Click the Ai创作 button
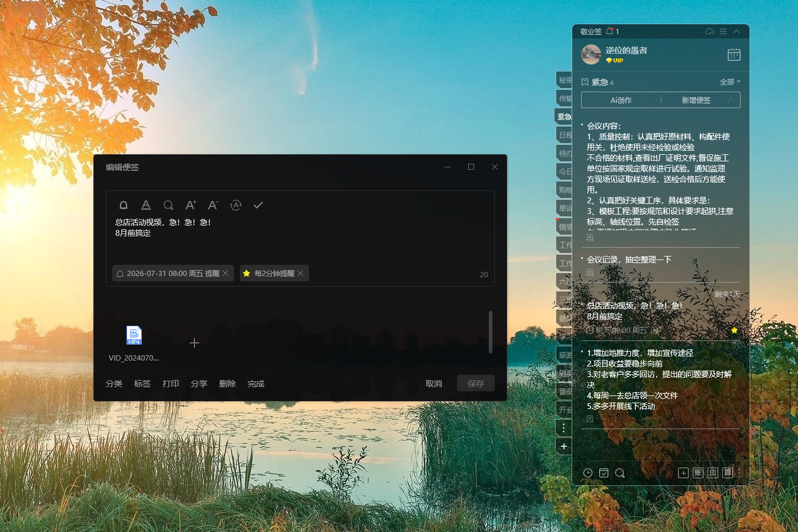This screenshot has height=532, width=798. click(x=621, y=100)
